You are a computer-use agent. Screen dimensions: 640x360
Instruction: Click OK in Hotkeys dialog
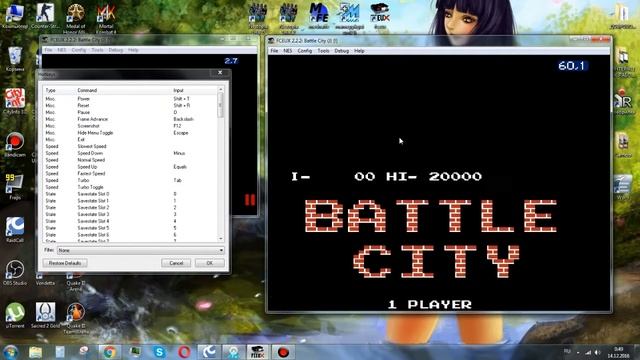(209, 263)
